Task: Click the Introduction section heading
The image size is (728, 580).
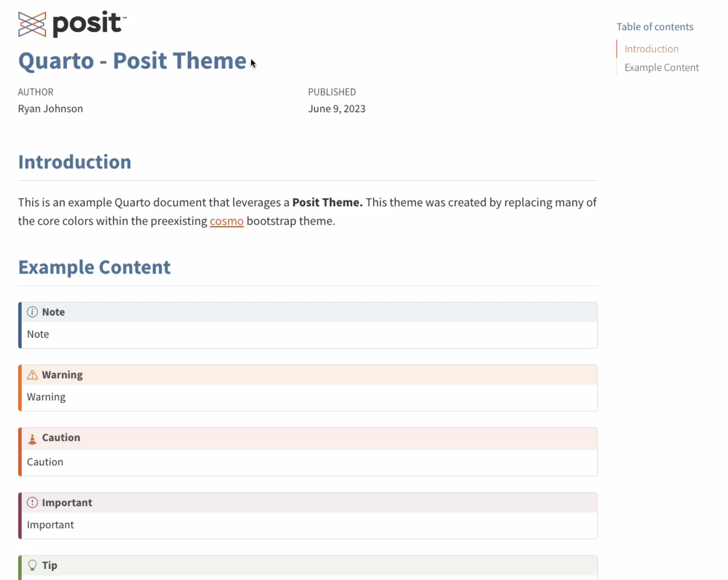Action: coord(74,162)
